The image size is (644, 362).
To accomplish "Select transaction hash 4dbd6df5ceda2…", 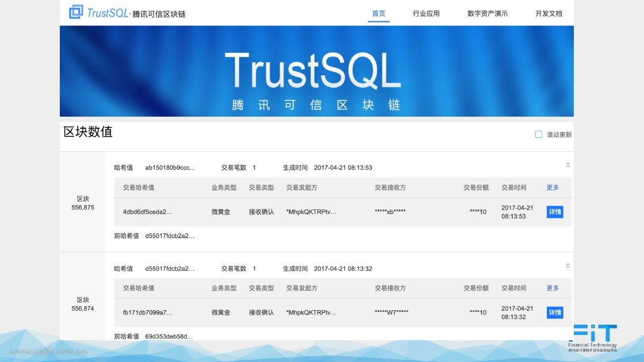I will click(x=147, y=212).
